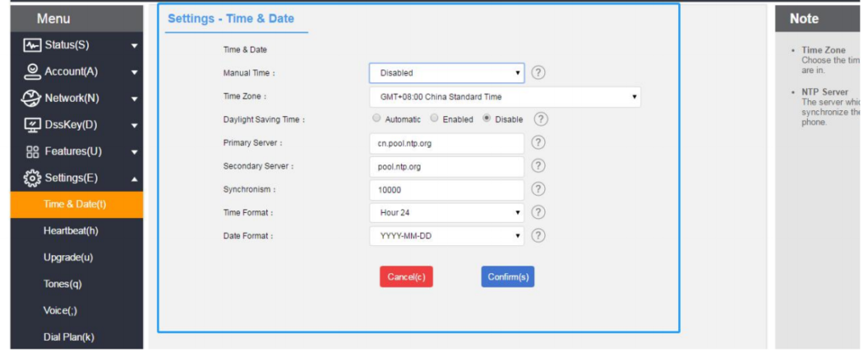Click the Network(N) globe icon
868x357 pixels.
pyautogui.click(x=31, y=98)
